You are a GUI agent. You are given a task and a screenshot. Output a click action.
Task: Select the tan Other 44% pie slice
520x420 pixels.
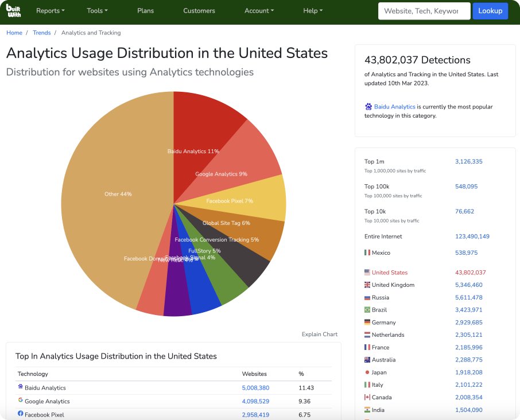[112, 199]
